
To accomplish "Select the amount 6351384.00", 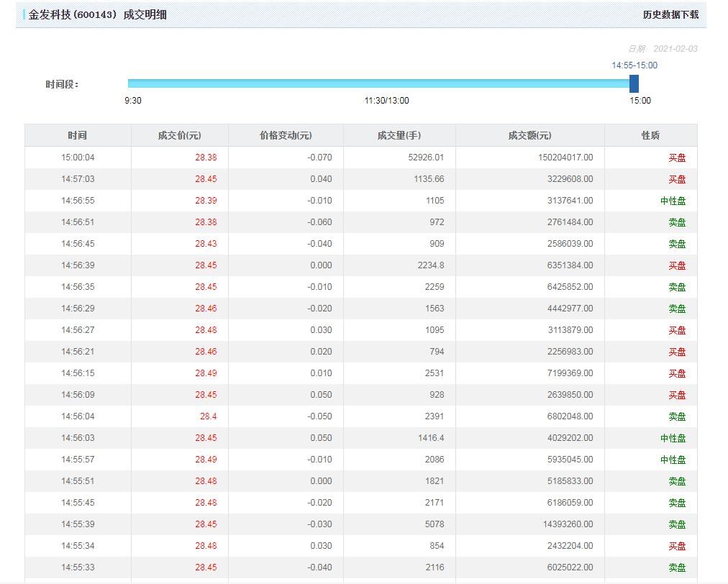I will [x=570, y=265].
